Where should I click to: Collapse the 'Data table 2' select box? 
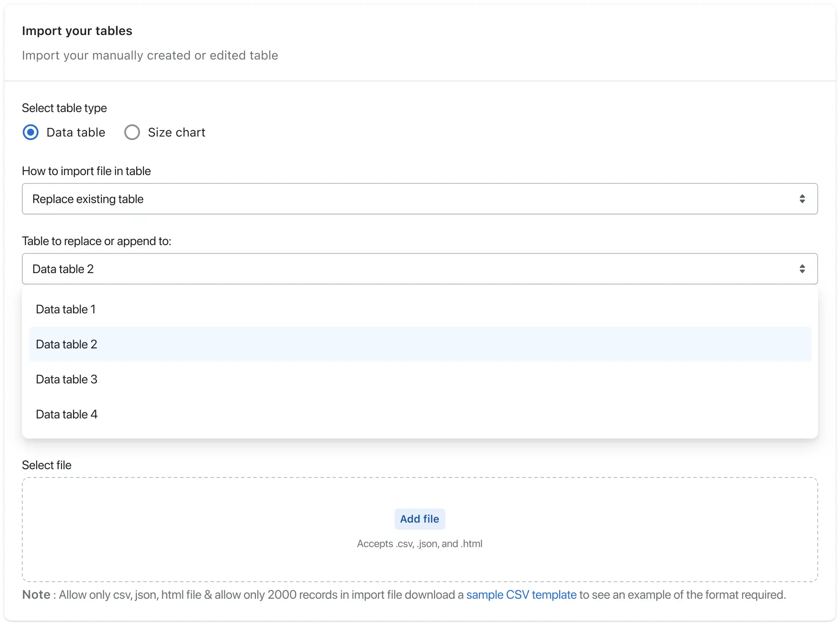(419, 269)
